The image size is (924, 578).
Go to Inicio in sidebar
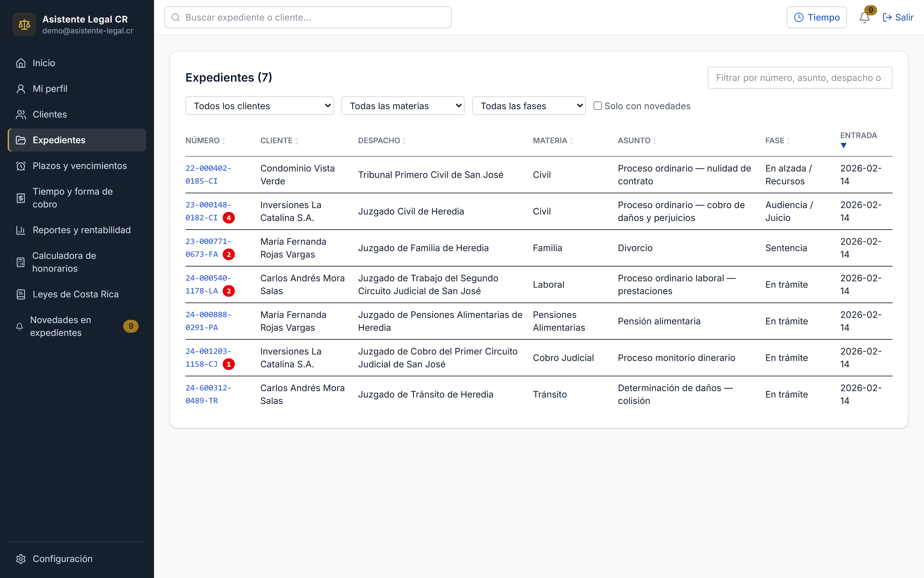pos(77,63)
